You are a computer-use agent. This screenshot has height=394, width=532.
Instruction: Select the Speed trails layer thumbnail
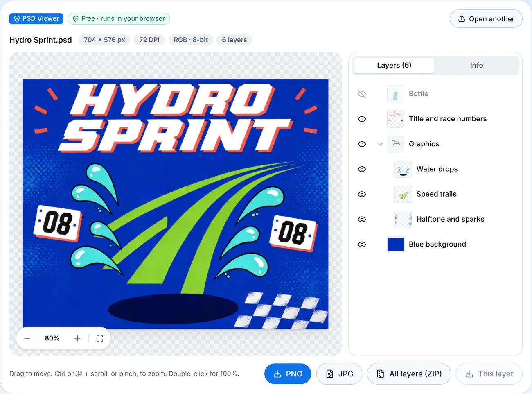click(403, 194)
